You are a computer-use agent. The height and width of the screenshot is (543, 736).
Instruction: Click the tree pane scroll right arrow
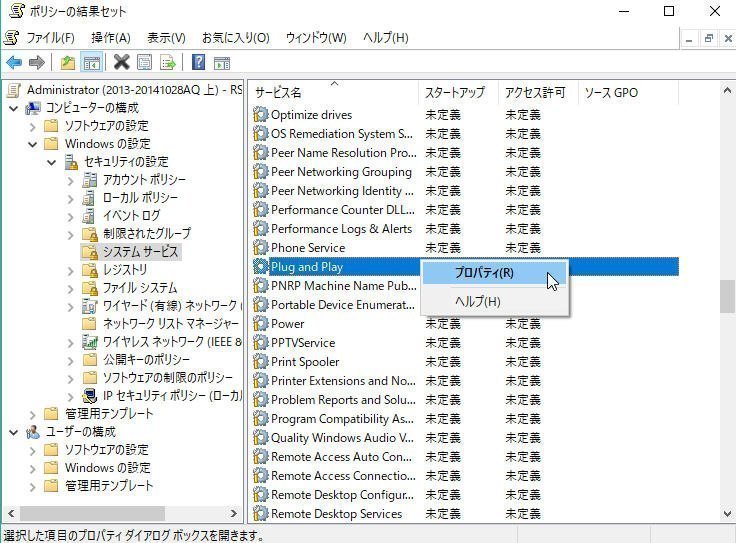tap(233, 513)
